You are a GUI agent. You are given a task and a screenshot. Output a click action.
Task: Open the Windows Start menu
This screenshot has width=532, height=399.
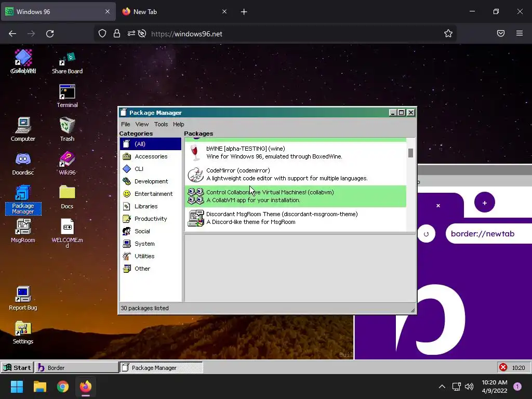point(17,387)
